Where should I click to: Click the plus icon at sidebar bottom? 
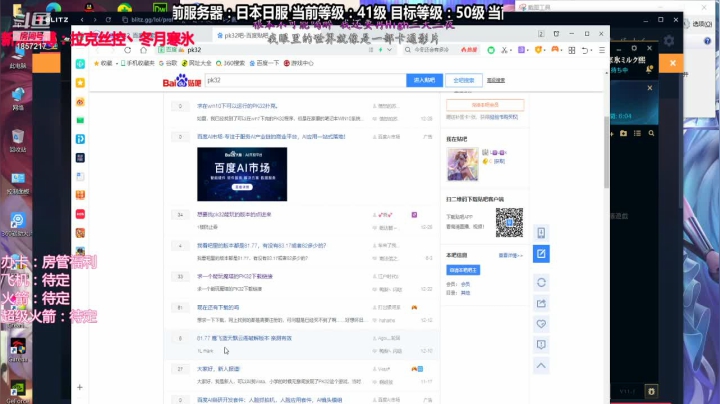[79, 387]
